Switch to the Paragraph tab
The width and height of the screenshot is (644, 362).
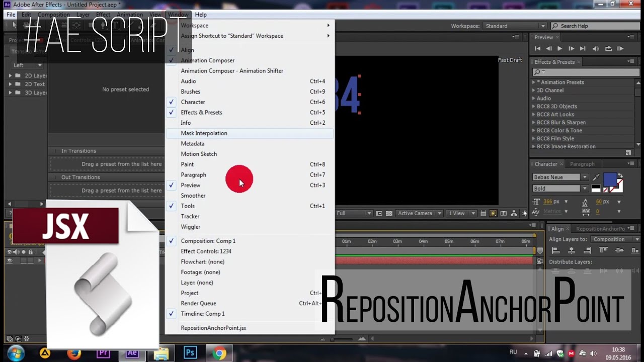point(582,164)
